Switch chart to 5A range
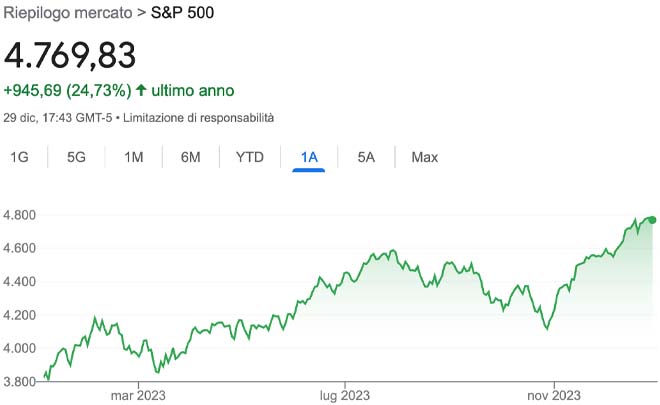The height and width of the screenshot is (405, 660). 366,157
